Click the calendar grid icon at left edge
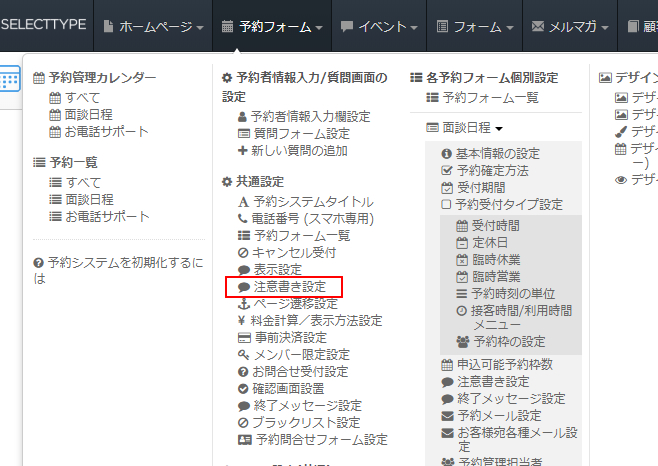Viewport: 658px width, 466px height. click(x=9, y=82)
